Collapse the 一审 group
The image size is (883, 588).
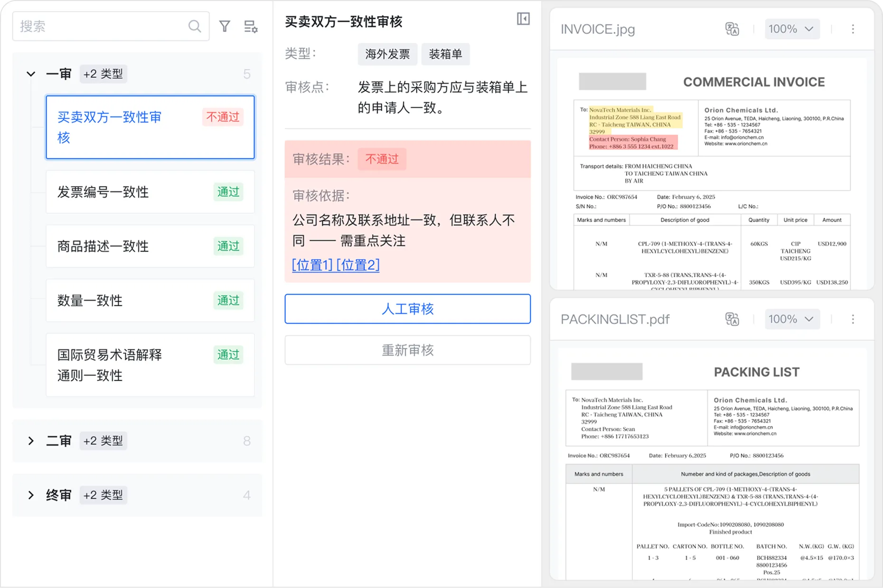tap(31, 74)
